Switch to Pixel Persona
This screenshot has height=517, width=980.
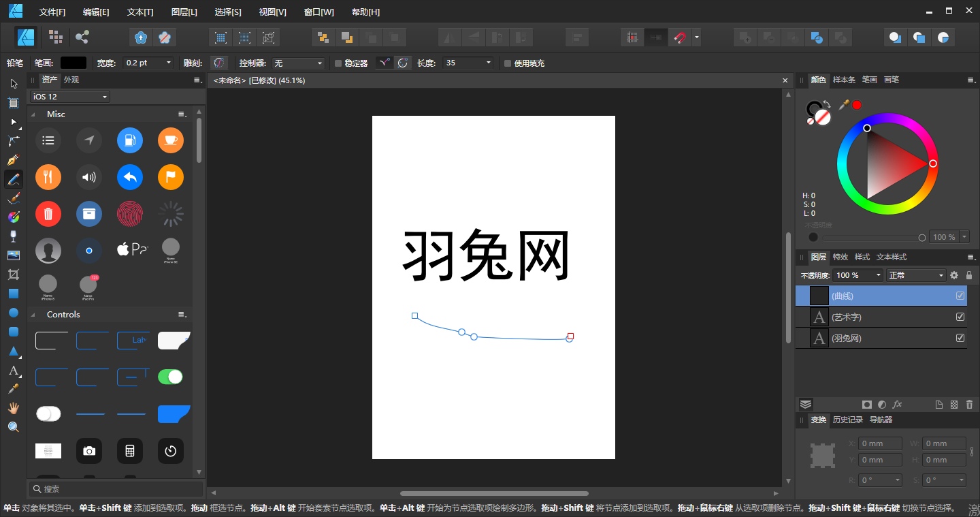[x=56, y=37]
